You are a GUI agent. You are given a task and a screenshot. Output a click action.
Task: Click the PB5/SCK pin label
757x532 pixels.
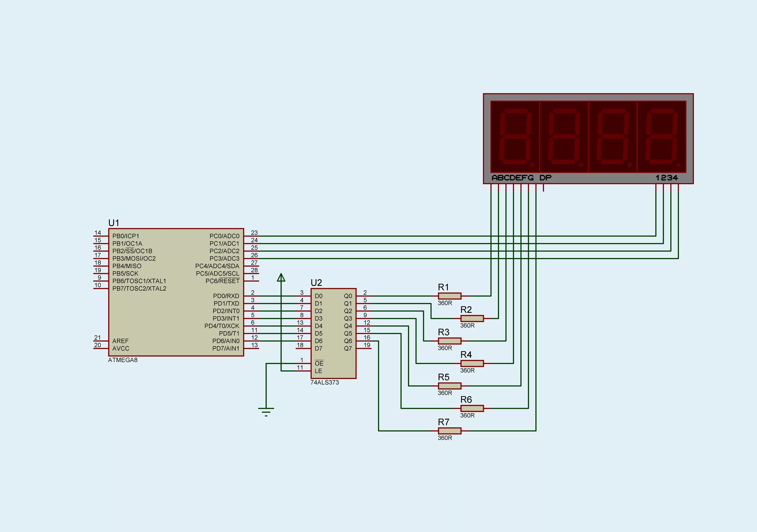point(125,274)
